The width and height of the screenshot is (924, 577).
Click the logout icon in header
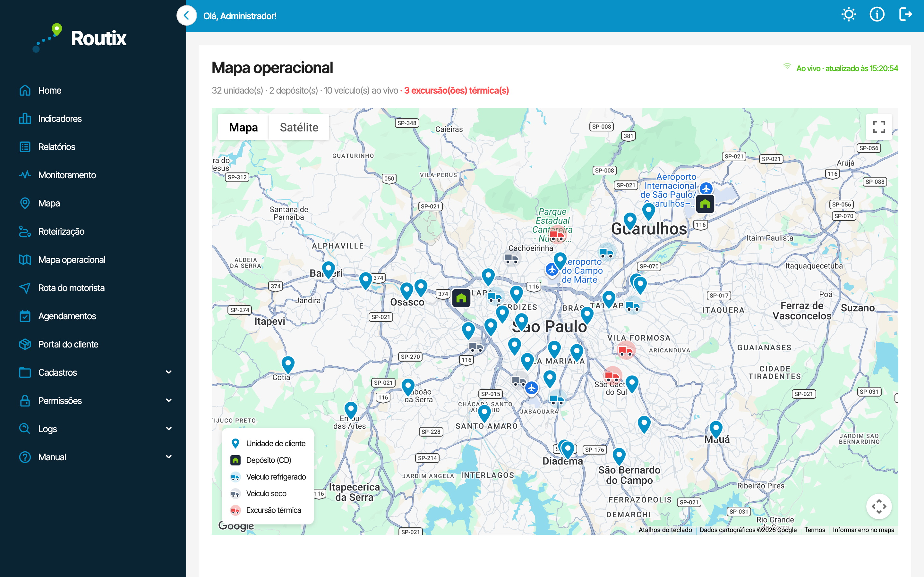905,14
